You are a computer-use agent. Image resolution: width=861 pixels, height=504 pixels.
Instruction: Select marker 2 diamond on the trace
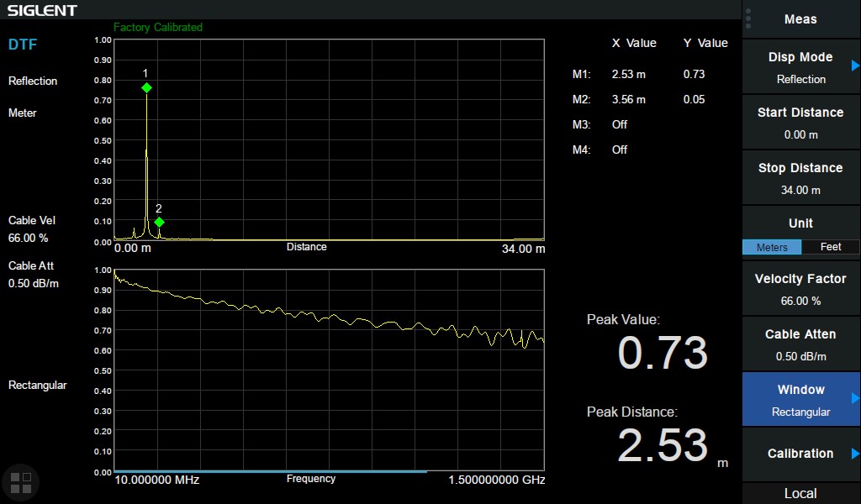point(159,222)
